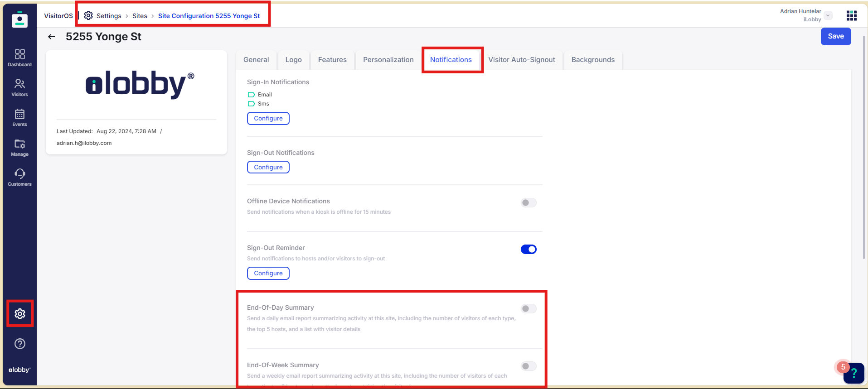
Task: Click the Sms tag icon
Action: (x=251, y=104)
